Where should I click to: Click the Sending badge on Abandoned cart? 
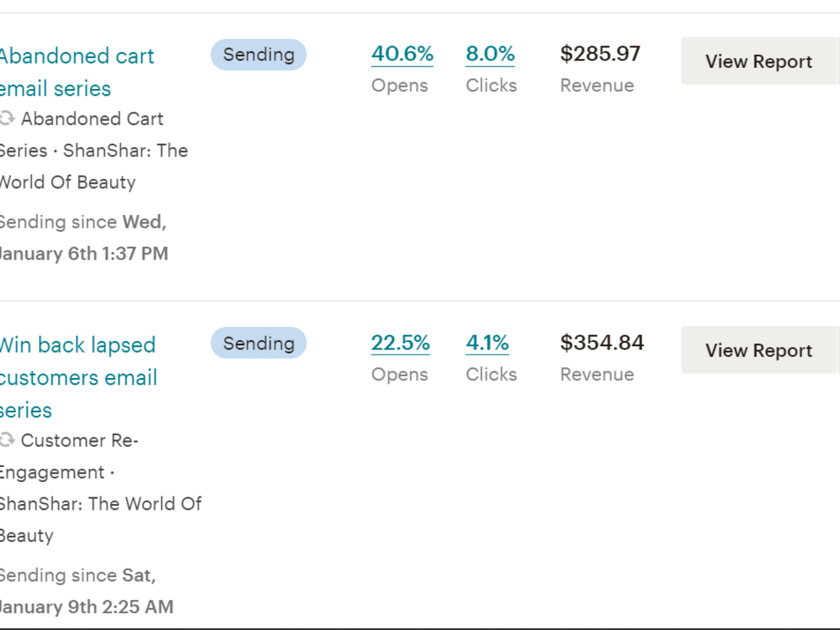pyautogui.click(x=259, y=55)
